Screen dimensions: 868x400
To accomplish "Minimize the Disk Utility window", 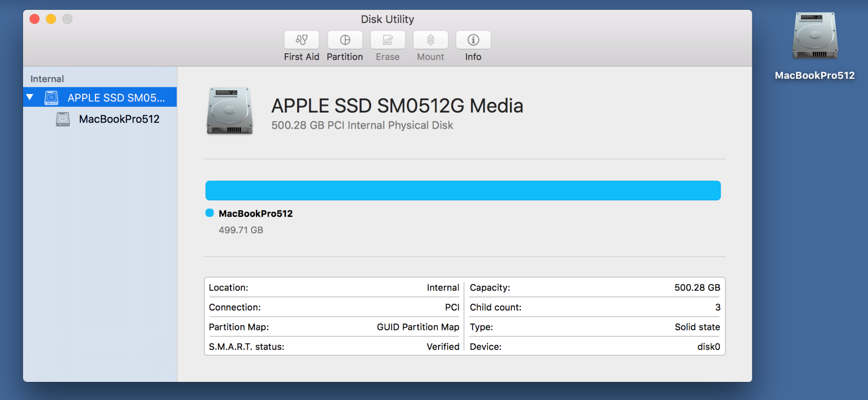I will click(51, 19).
